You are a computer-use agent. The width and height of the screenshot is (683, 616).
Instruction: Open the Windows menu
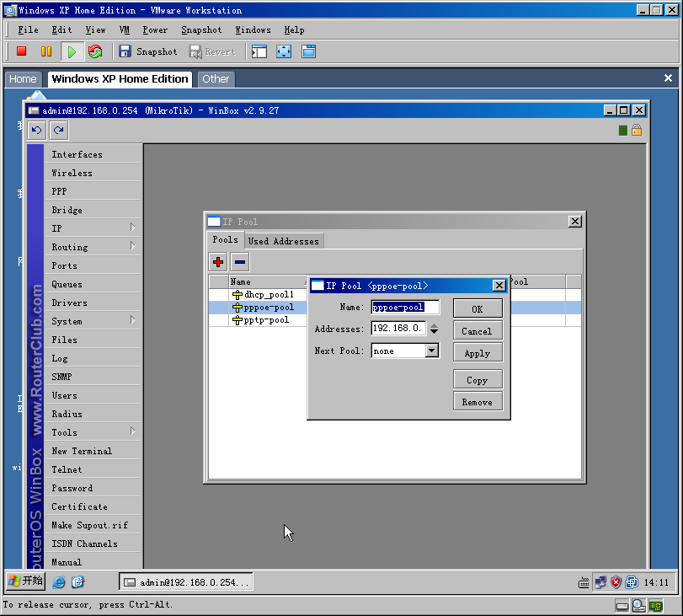coord(253,30)
